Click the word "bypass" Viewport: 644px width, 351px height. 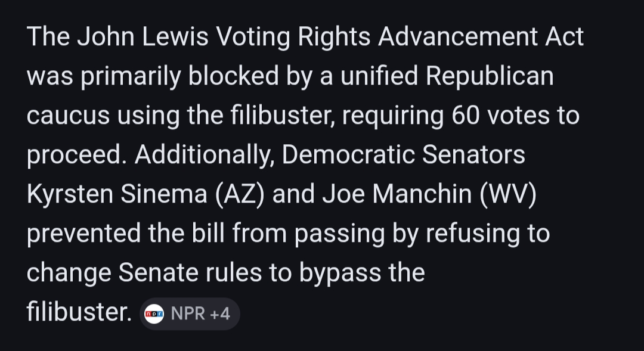click(x=339, y=273)
